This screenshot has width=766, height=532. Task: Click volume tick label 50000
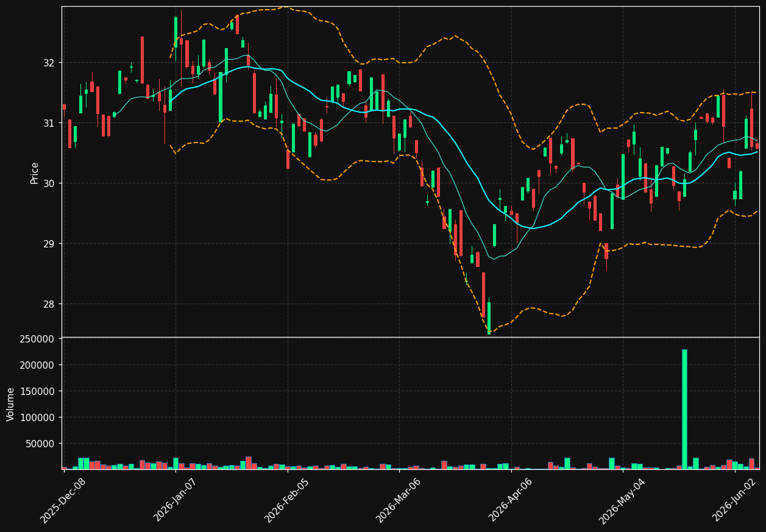click(40, 444)
